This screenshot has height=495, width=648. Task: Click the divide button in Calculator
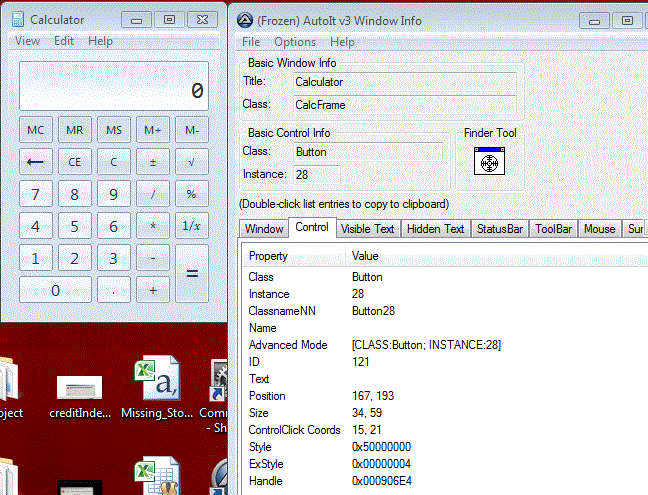pos(153,193)
